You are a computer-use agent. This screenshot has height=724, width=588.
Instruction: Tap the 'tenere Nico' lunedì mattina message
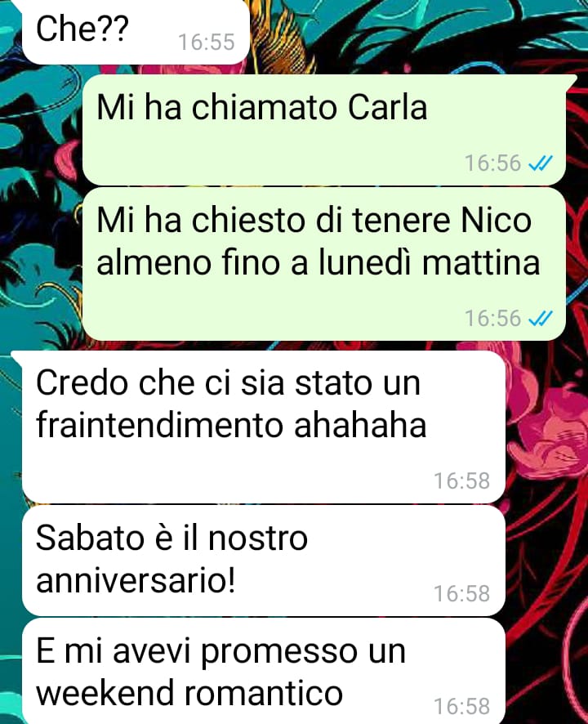(x=324, y=264)
